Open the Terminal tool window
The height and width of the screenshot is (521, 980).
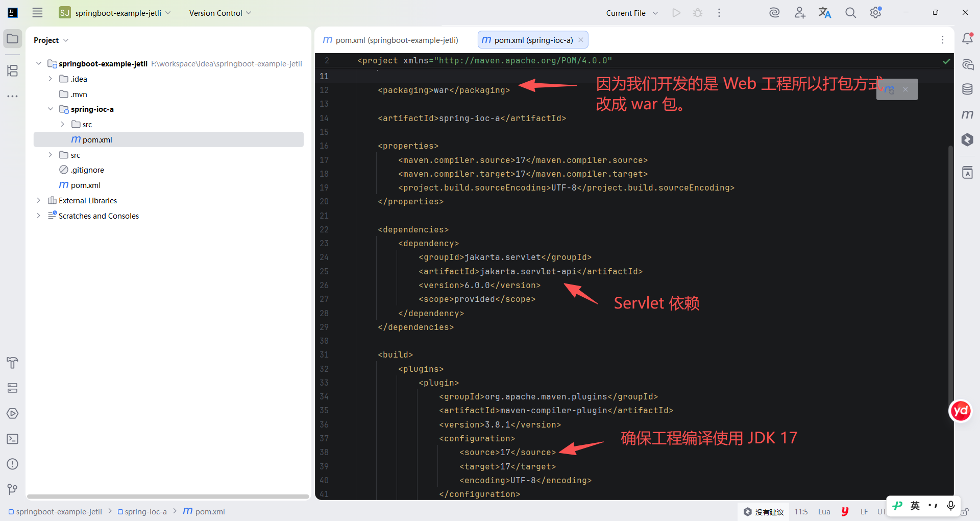point(12,439)
